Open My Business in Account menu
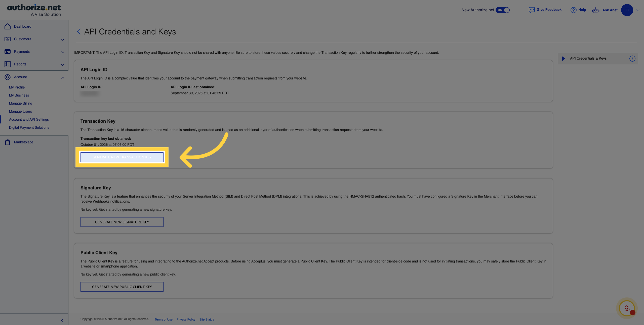 point(19,95)
